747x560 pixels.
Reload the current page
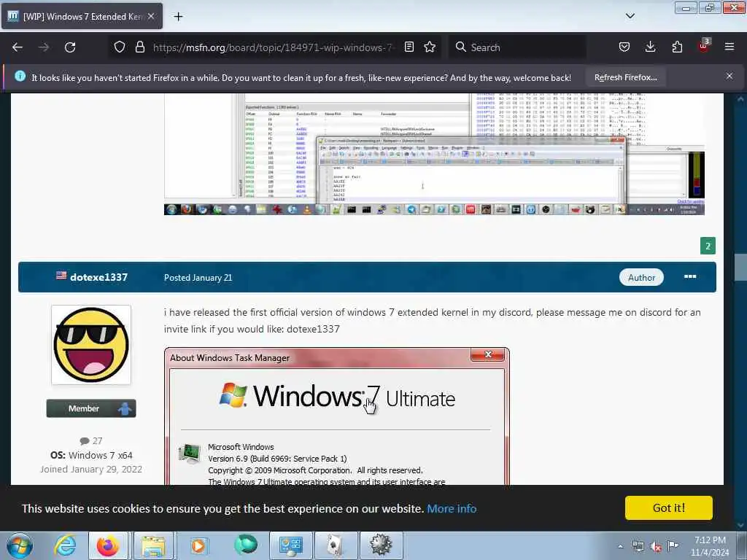coord(70,47)
